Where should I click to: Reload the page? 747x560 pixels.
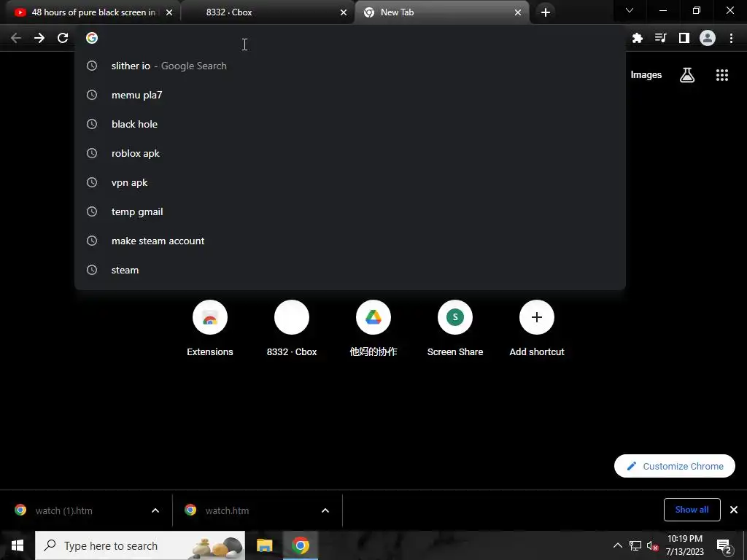(x=63, y=38)
